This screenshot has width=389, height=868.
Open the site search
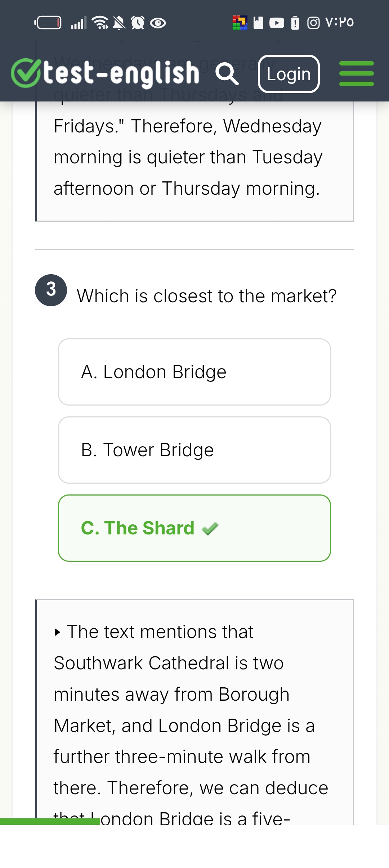[x=227, y=74]
